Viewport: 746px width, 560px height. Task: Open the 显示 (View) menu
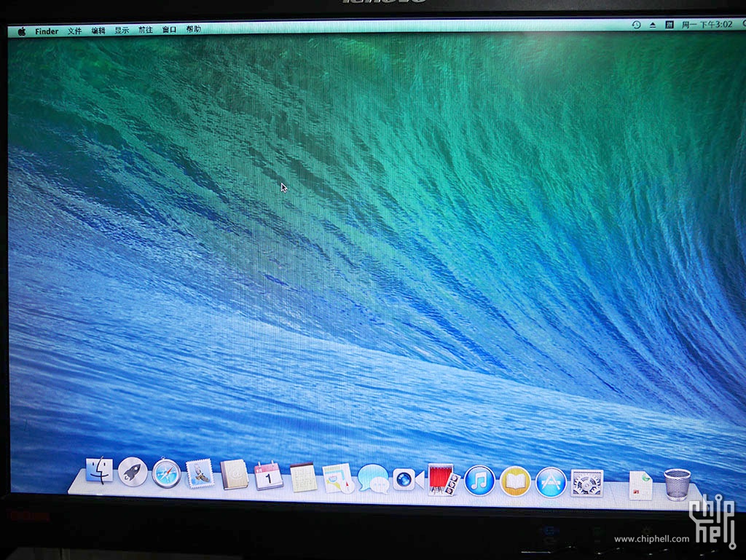[122, 30]
